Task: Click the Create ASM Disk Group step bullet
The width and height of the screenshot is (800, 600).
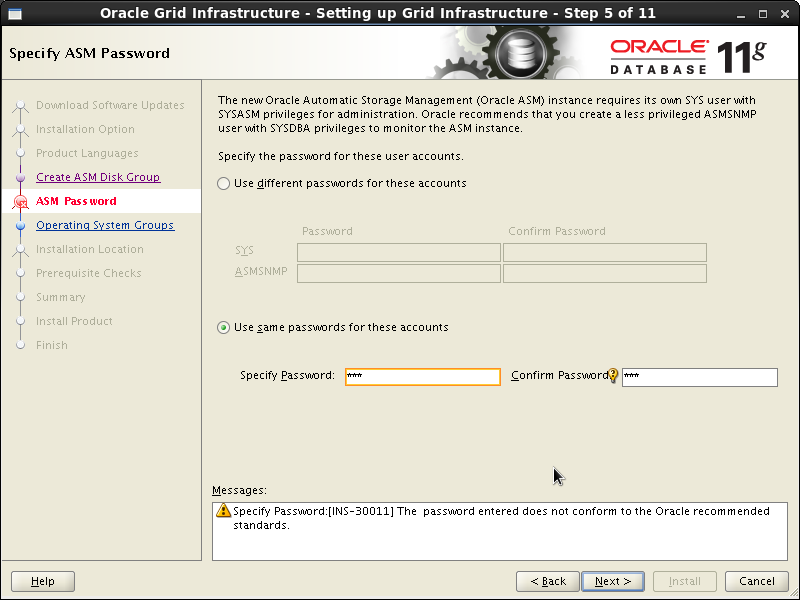Action: point(20,178)
